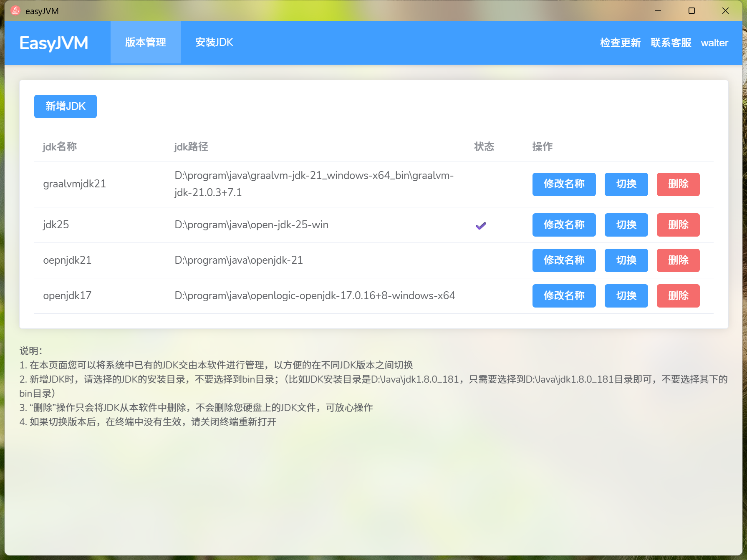
Task: Click the active status checkmark beside jdk25
Action: [x=481, y=225]
